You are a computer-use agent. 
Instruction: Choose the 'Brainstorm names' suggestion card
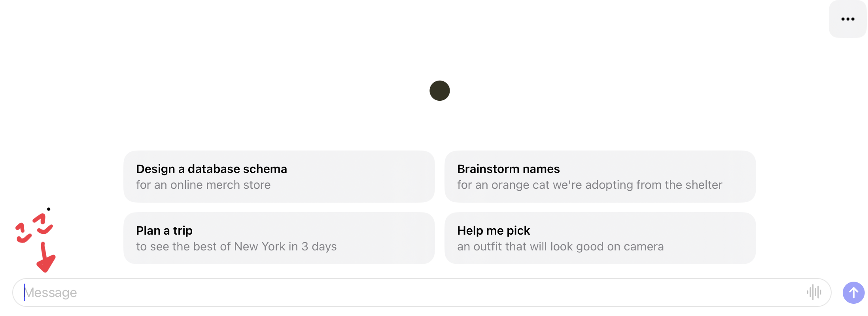click(x=600, y=177)
